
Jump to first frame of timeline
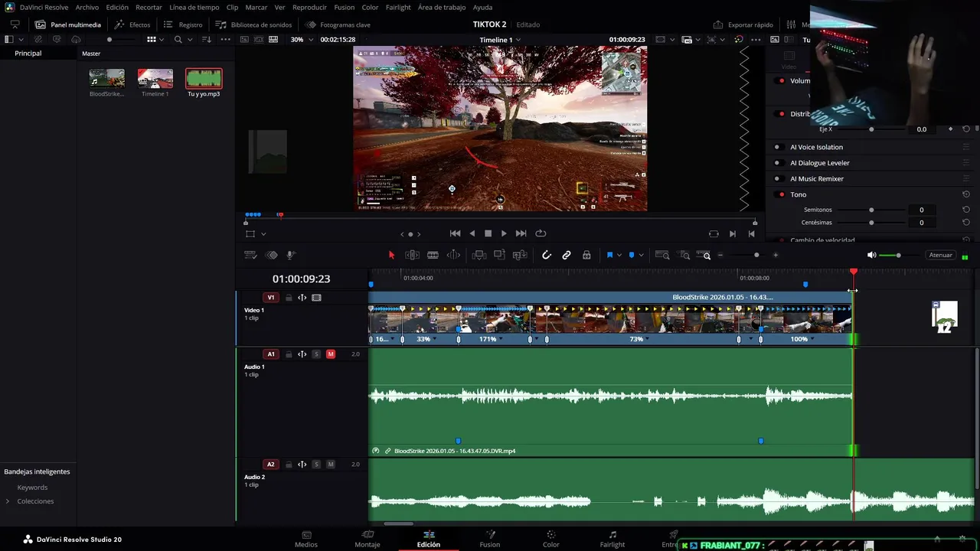click(455, 233)
